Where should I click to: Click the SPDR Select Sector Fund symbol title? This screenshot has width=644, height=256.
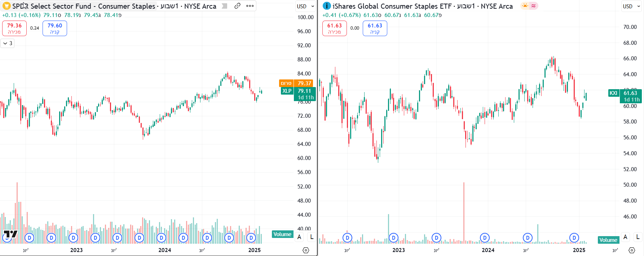point(84,6)
